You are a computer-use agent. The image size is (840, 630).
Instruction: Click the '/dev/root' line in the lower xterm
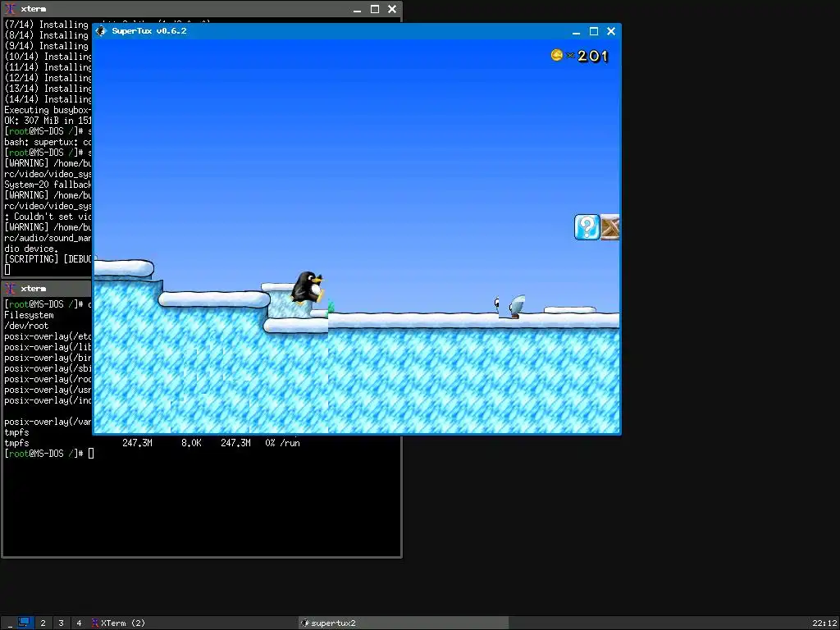point(26,326)
